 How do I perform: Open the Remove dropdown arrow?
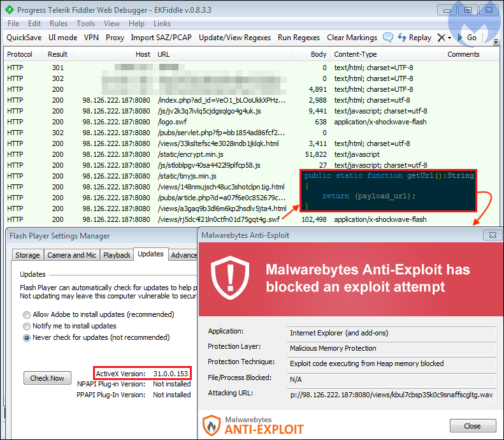[449, 38]
